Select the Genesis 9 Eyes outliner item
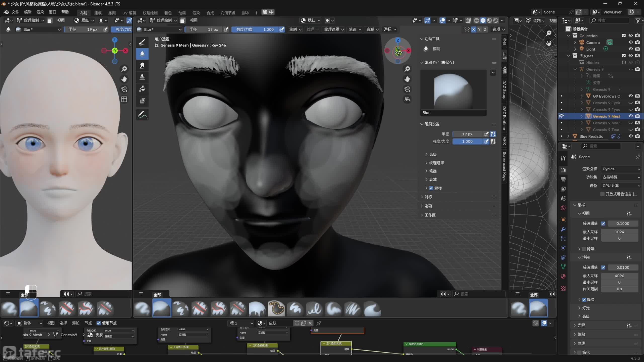This screenshot has height=362, width=644. point(606,109)
